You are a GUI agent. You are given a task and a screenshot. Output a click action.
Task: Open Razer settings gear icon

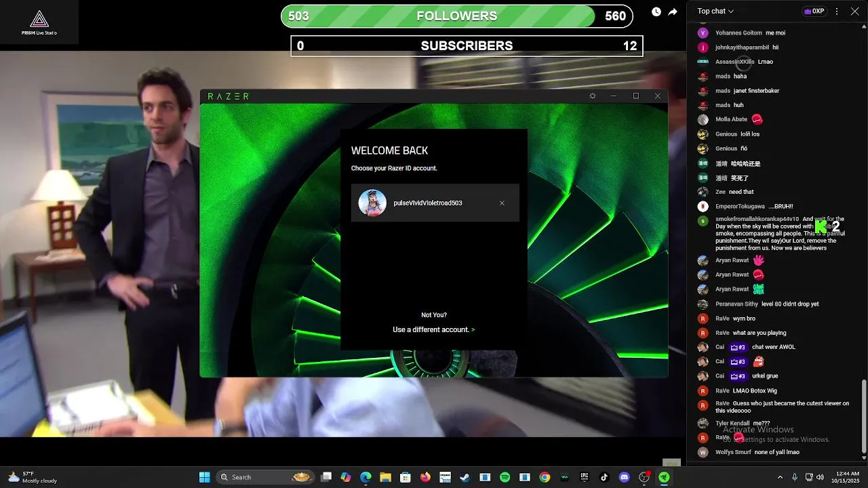point(593,96)
